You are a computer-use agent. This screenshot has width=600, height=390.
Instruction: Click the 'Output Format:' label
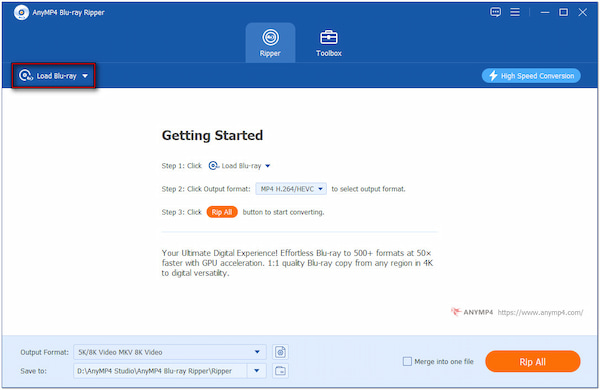[x=44, y=352]
